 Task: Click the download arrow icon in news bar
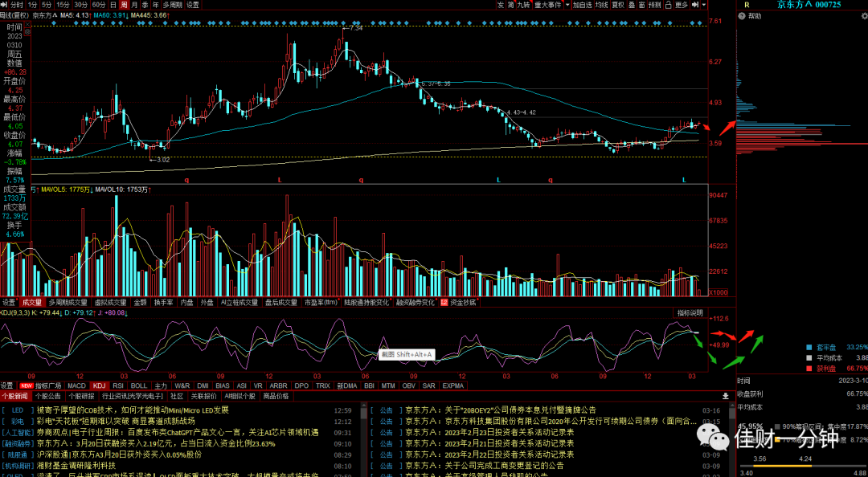pyautogui.click(x=726, y=396)
